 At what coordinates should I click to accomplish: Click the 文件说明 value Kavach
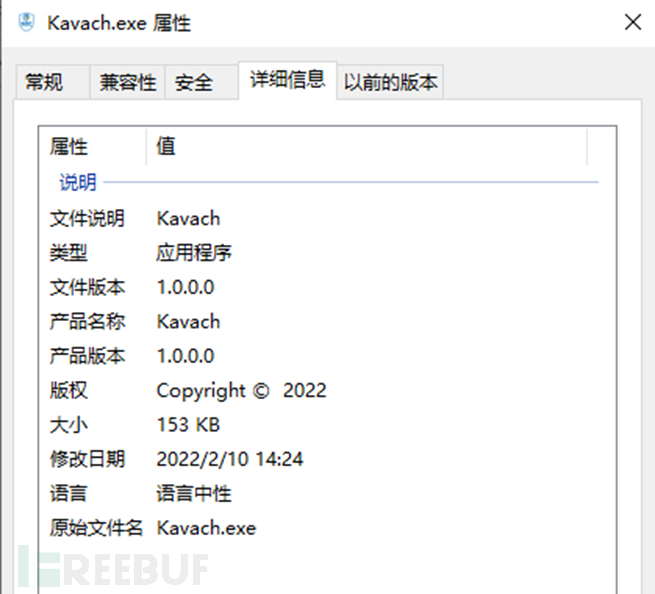coord(188,218)
